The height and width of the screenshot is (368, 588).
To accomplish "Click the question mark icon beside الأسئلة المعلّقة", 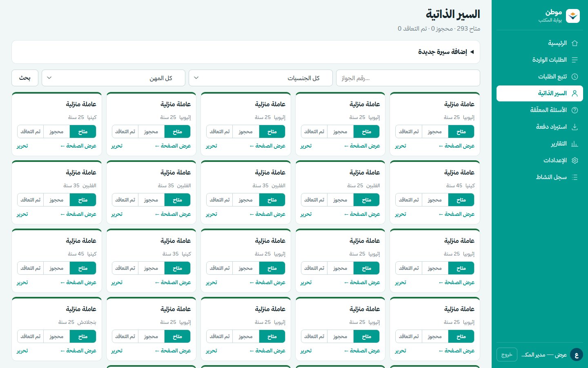I will click(x=575, y=110).
